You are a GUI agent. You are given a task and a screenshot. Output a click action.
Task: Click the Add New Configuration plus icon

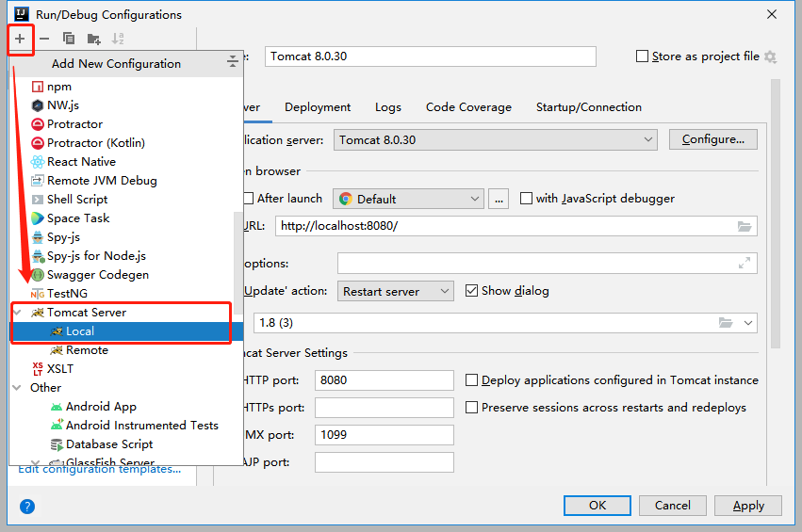[x=20, y=39]
